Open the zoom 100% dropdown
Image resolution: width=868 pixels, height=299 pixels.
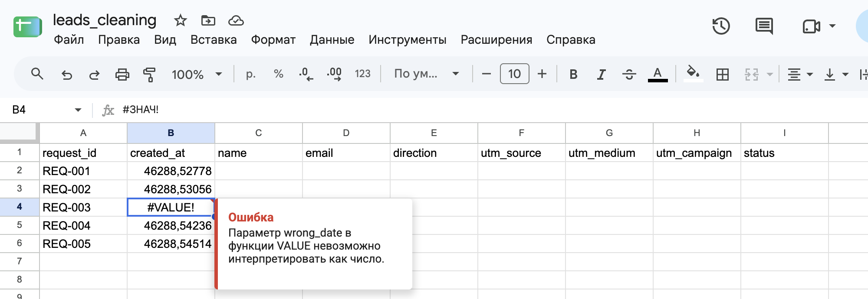197,74
